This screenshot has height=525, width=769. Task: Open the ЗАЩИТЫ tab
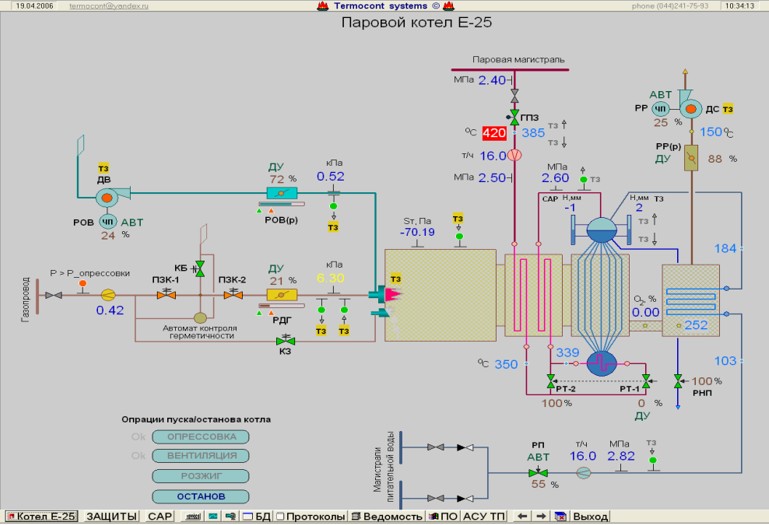(110, 516)
